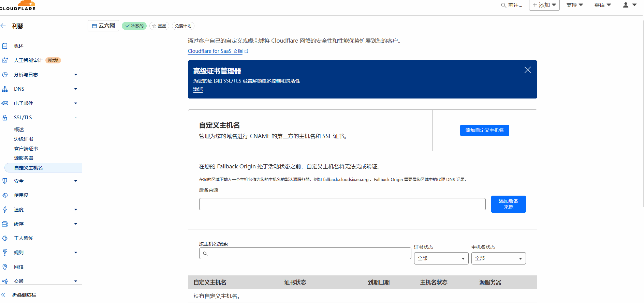Click the 积极的 status badge

[x=134, y=26]
